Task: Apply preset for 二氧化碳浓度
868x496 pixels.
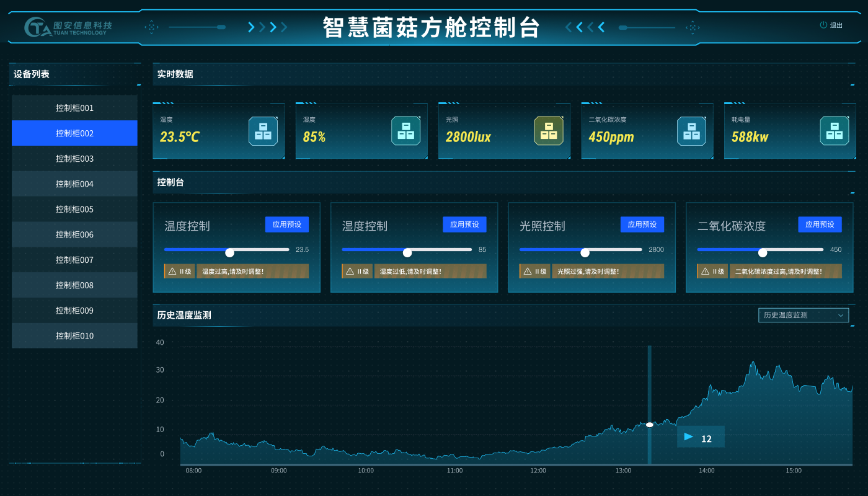Action: pos(820,224)
